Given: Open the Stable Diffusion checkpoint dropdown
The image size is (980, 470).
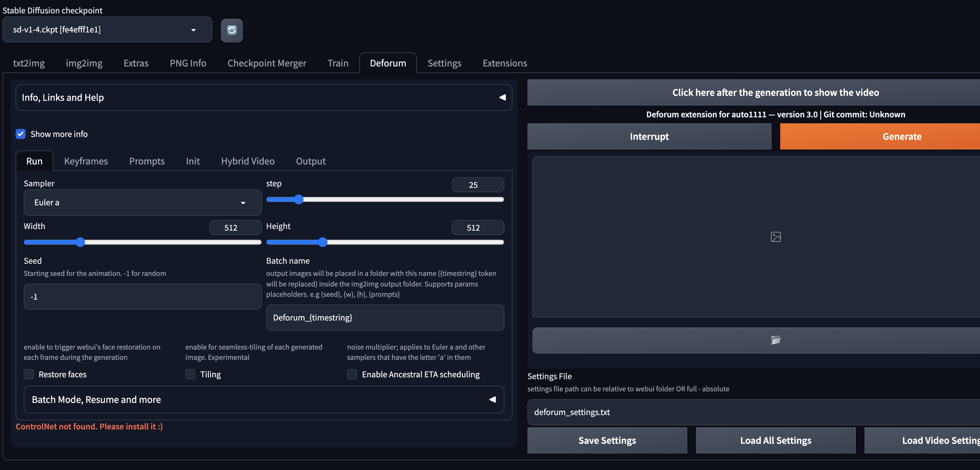Looking at the screenshot, I should [107, 30].
